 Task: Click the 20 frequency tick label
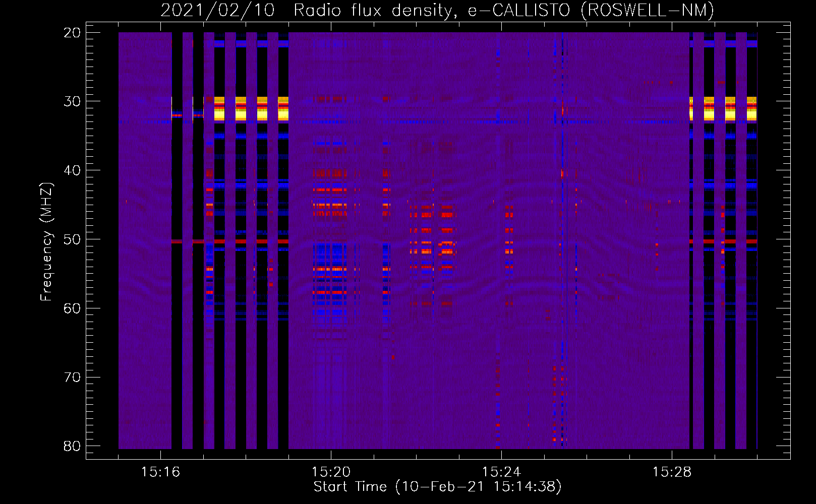pyautogui.click(x=72, y=33)
